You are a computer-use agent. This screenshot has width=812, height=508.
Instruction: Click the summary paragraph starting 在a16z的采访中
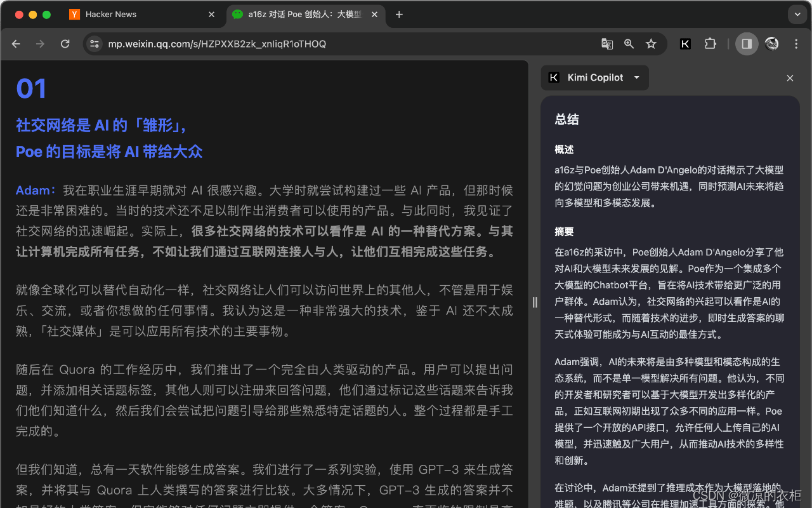(x=669, y=293)
